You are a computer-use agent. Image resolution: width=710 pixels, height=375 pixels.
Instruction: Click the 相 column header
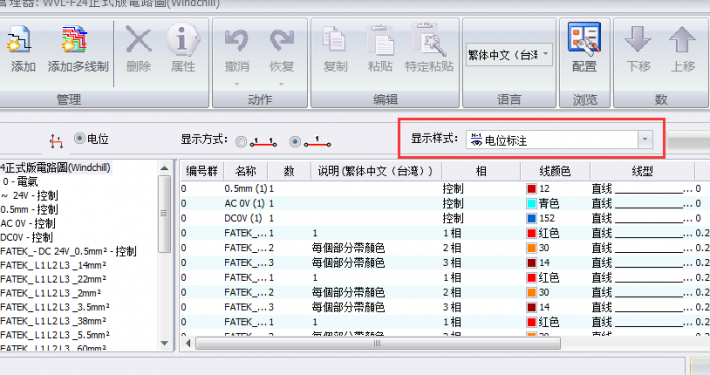pos(481,171)
